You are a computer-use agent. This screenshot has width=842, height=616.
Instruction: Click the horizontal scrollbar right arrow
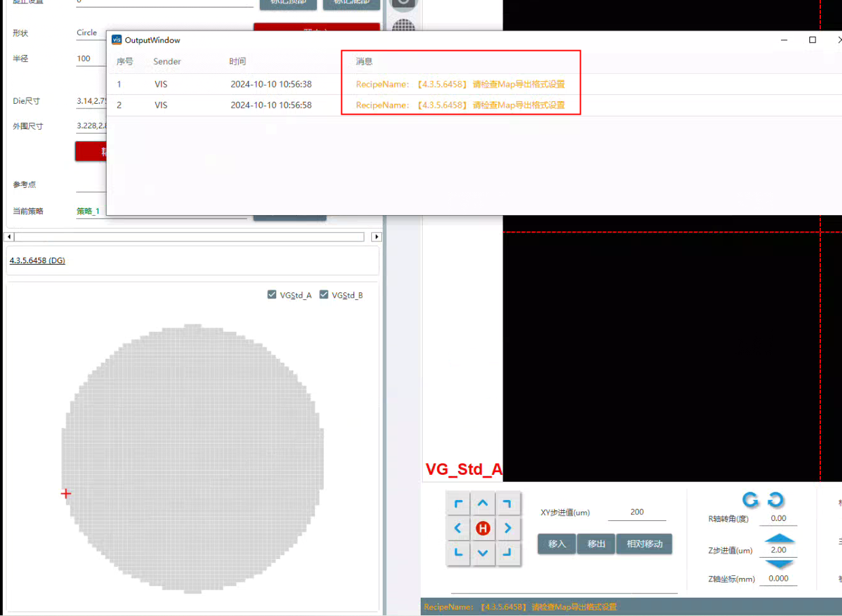(x=377, y=237)
